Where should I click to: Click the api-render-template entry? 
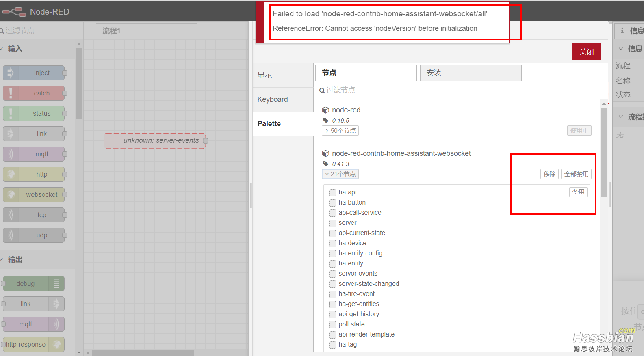366,334
